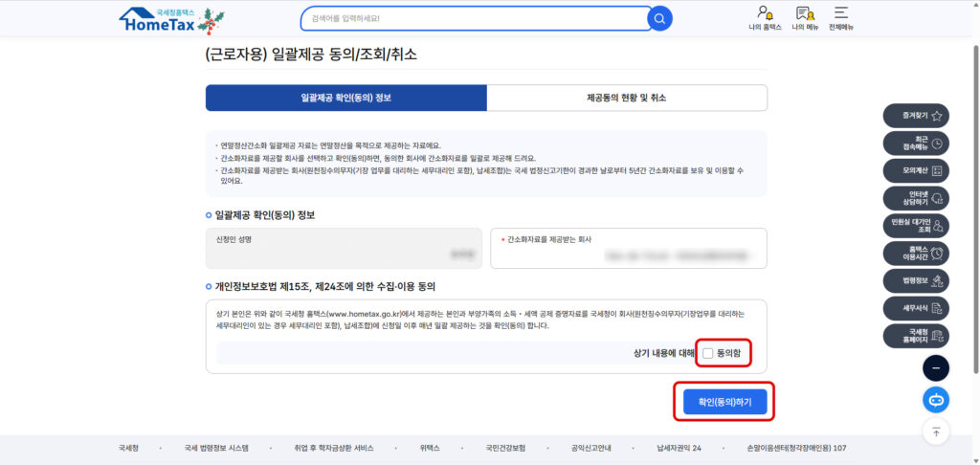Collapse quick menu with minus button
This screenshot has height=465, width=980.
coord(936,368)
